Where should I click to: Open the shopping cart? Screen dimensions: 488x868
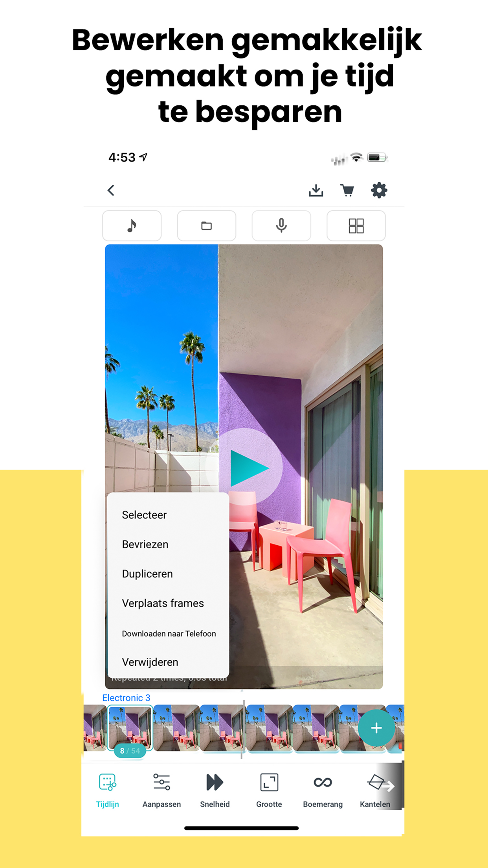tap(347, 190)
